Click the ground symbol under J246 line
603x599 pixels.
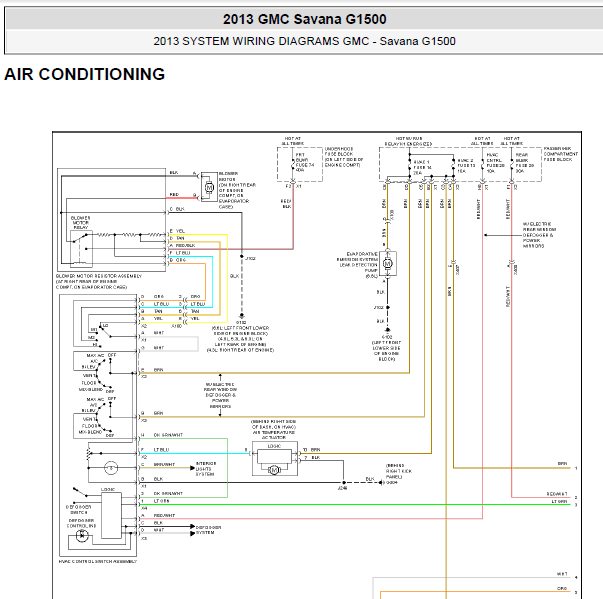click(381, 483)
